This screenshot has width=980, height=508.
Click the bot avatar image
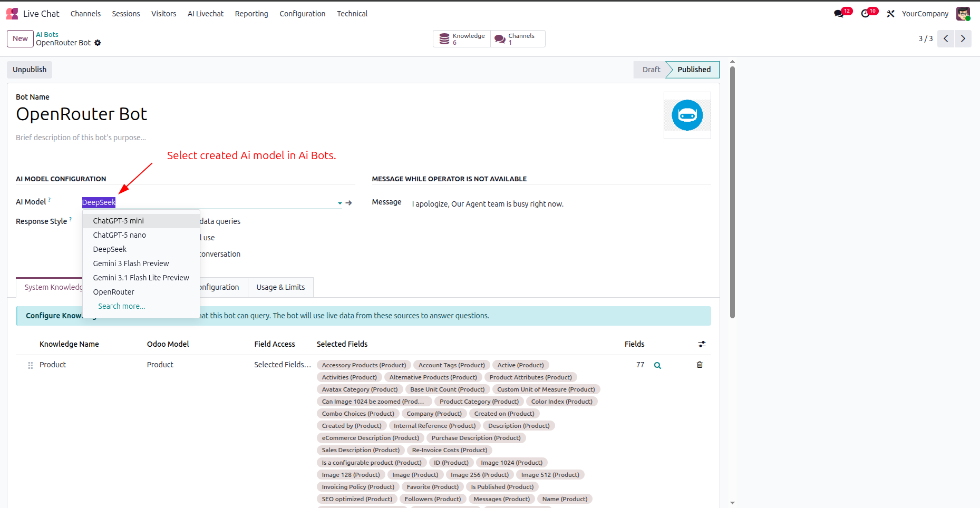point(687,115)
